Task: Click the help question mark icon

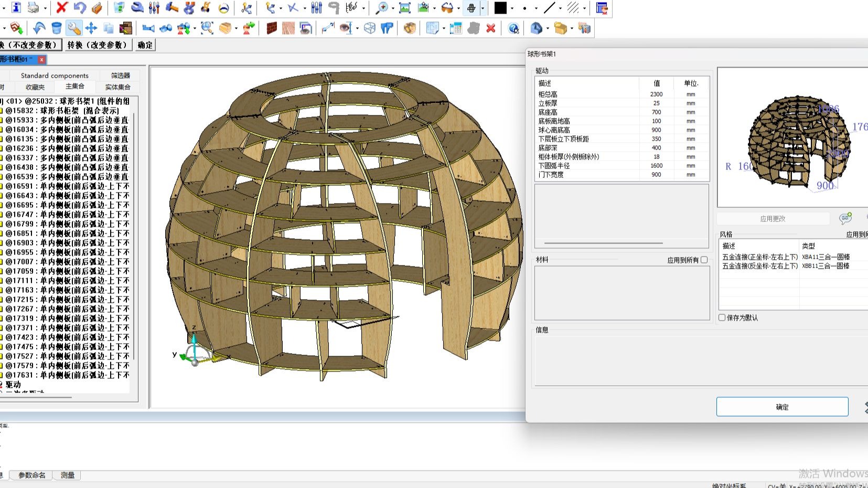Action: point(513,28)
